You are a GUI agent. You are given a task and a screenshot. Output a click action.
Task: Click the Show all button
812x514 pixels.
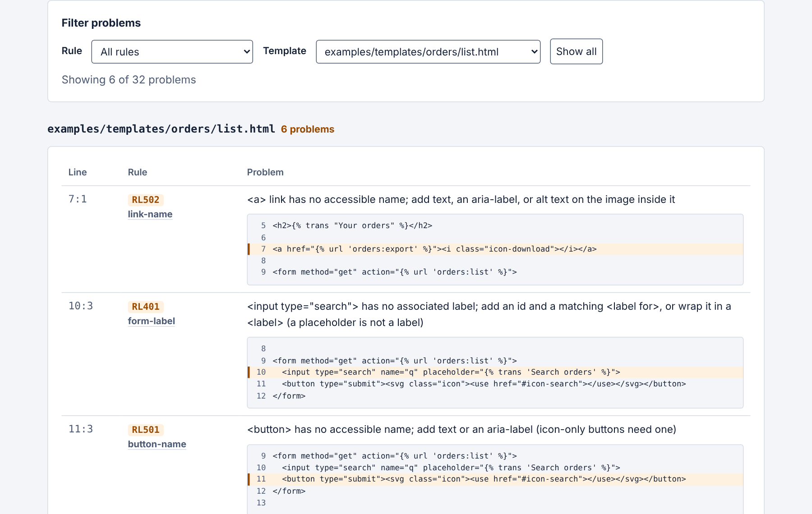tap(576, 51)
